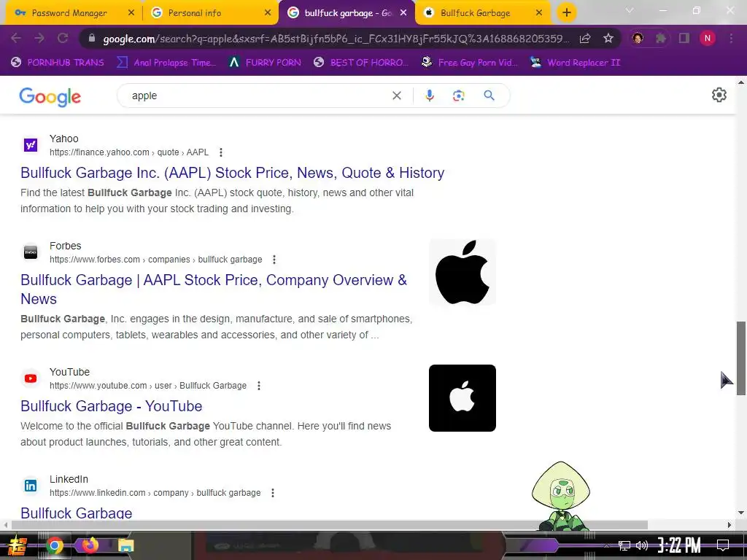The width and height of the screenshot is (747, 560).
Task: Open more options for LinkedIn result
Action: tap(273, 493)
